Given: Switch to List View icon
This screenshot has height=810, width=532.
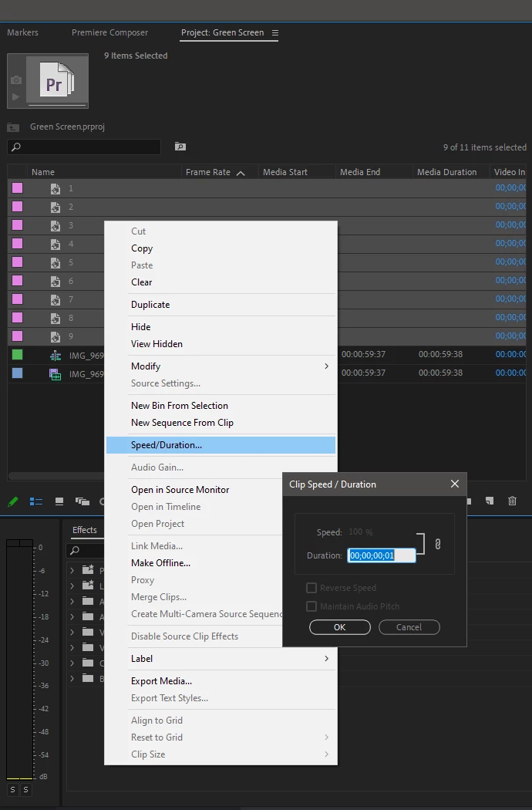Looking at the screenshot, I should [35, 501].
